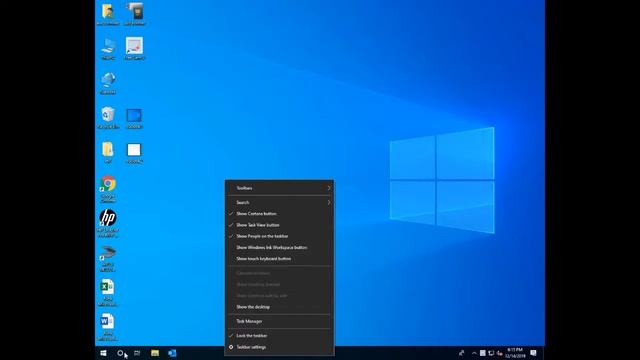Screen dimensions: 640x360
Task: Select the This PC desktop icon
Action: (108, 49)
